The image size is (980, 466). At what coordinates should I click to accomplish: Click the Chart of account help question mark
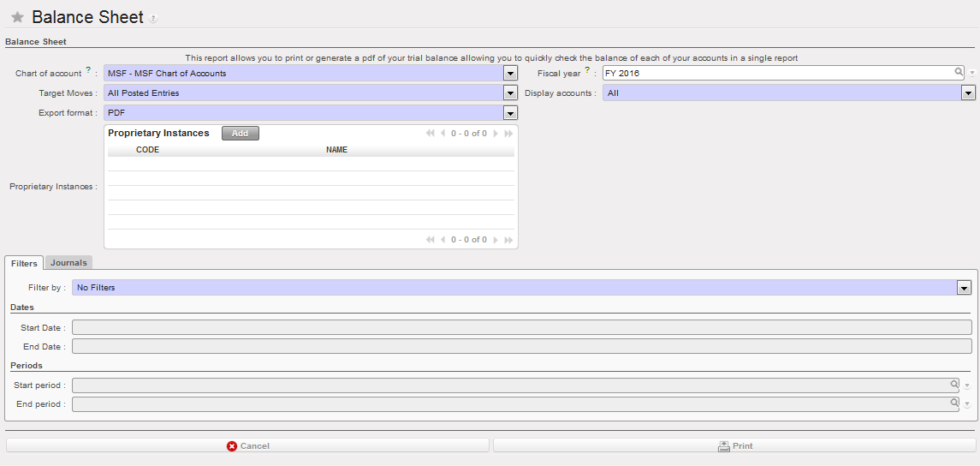[x=88, y=70]
